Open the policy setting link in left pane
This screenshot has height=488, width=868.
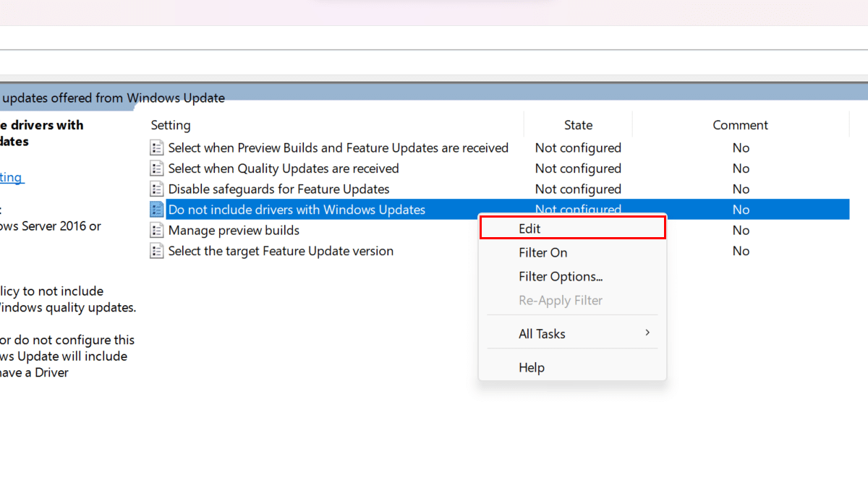(x=11, y=177)
